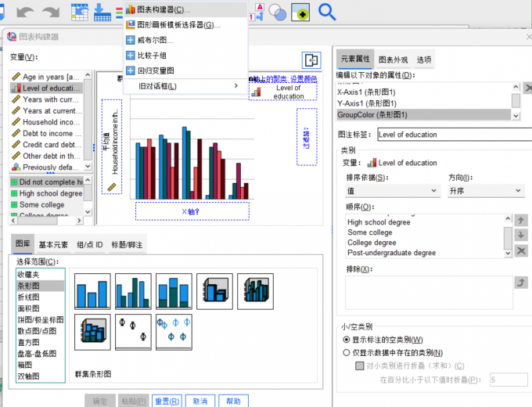
Task: Click the toolbar icon with letter A arrow
Action: click(257, 13)
